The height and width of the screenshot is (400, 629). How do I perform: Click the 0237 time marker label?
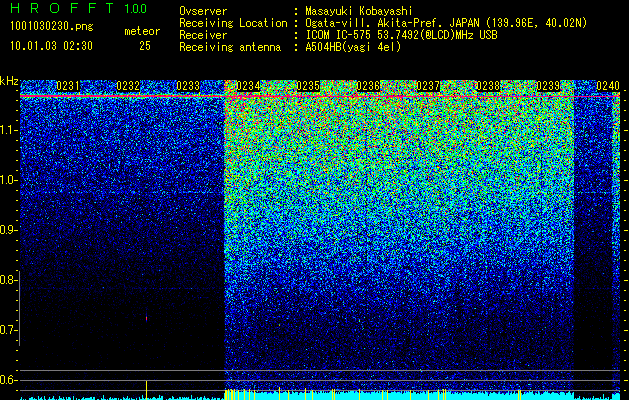tap(428, 86)
